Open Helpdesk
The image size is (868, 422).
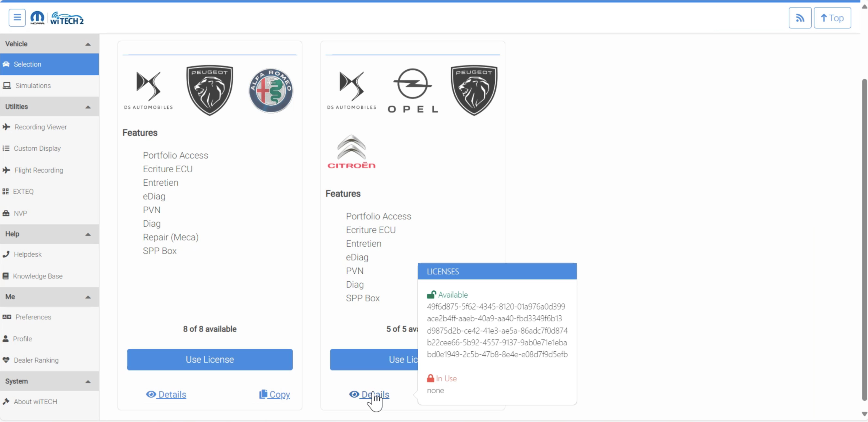point(49,254)
